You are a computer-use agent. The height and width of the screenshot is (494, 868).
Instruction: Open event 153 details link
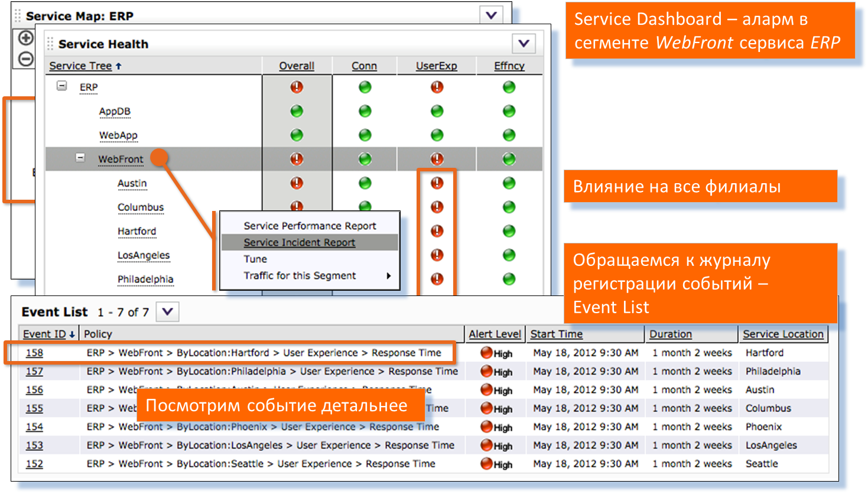coord(34,446)
